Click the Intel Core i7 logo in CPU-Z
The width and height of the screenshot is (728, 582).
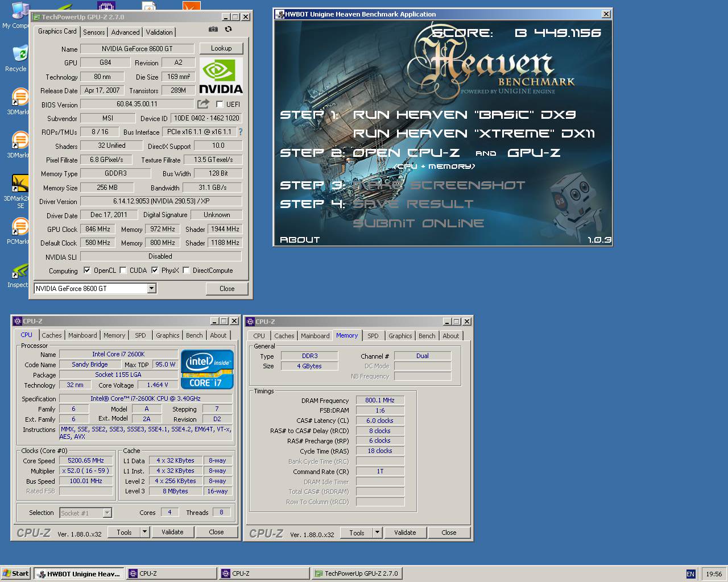point(207,369)
